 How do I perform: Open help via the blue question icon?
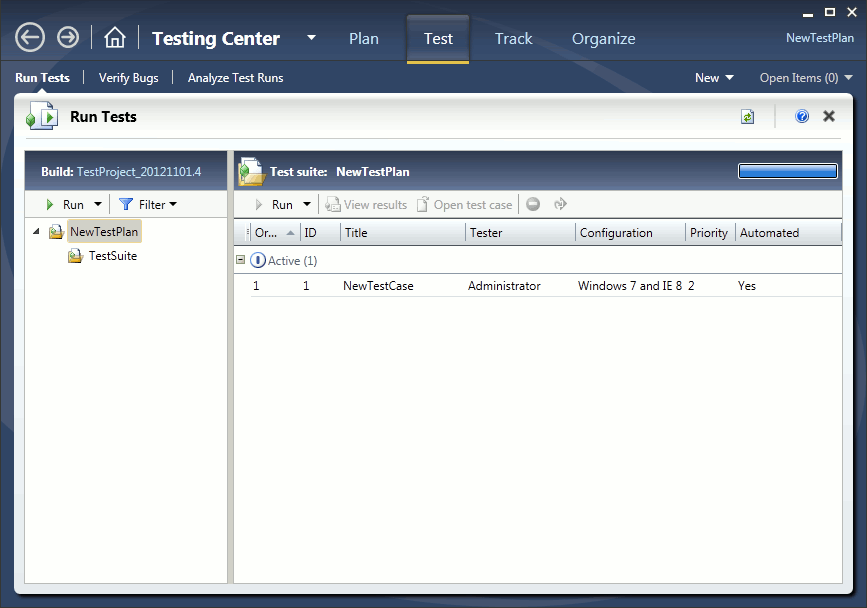click(802, 117)
